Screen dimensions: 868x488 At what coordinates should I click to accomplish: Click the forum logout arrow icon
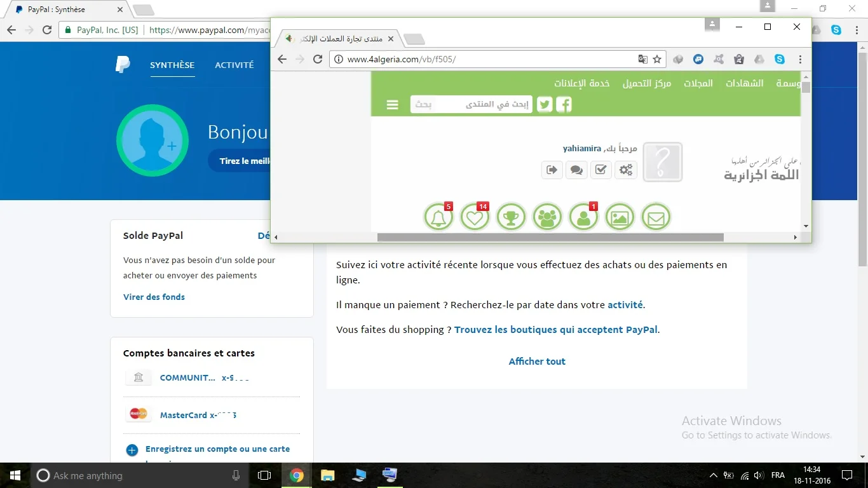(x=552, y=170)
